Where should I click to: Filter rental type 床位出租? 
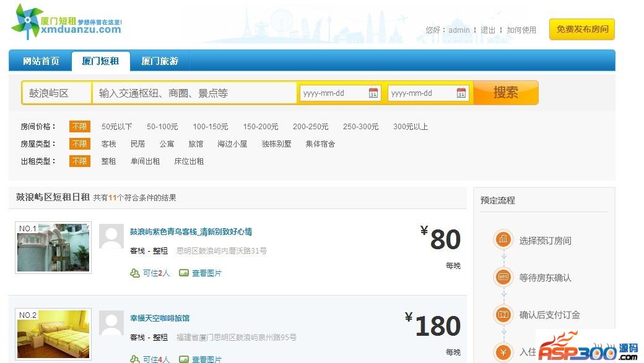pos(189,161)
